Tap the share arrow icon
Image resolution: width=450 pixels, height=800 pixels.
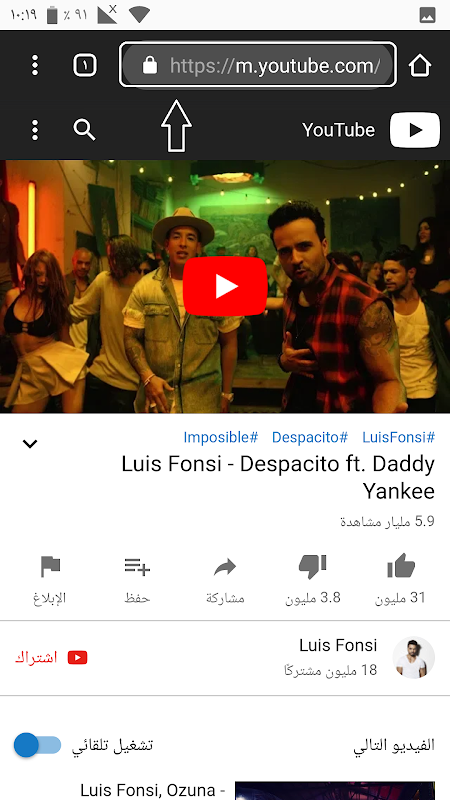point(225,567)
